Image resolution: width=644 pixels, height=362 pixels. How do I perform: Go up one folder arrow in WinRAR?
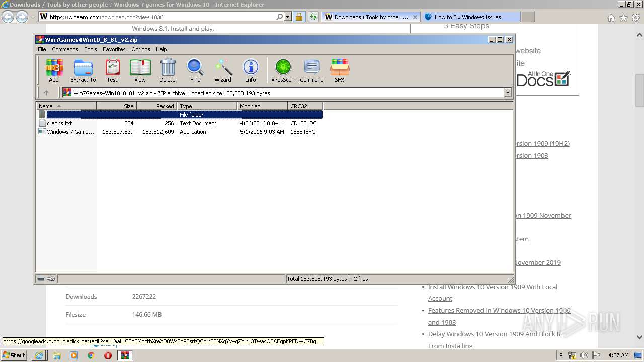(x=46, y=93)
